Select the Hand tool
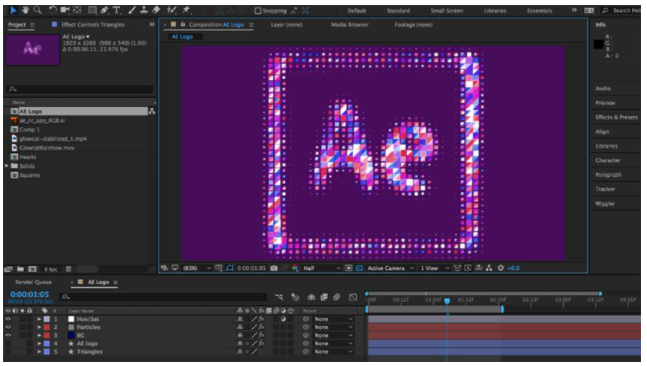Screen dimensions: 647x366 [x=26, y=10]
